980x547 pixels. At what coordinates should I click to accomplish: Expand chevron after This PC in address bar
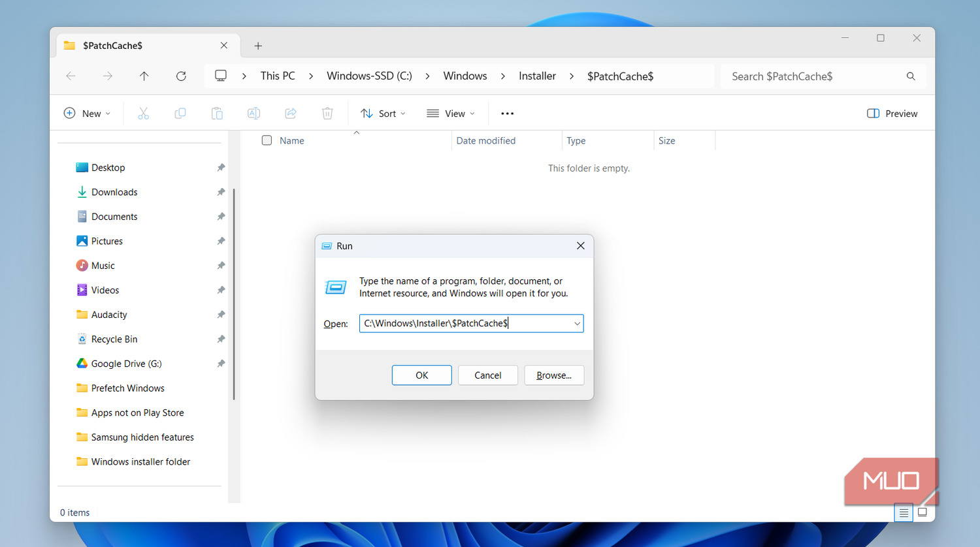tap(311, 76)
